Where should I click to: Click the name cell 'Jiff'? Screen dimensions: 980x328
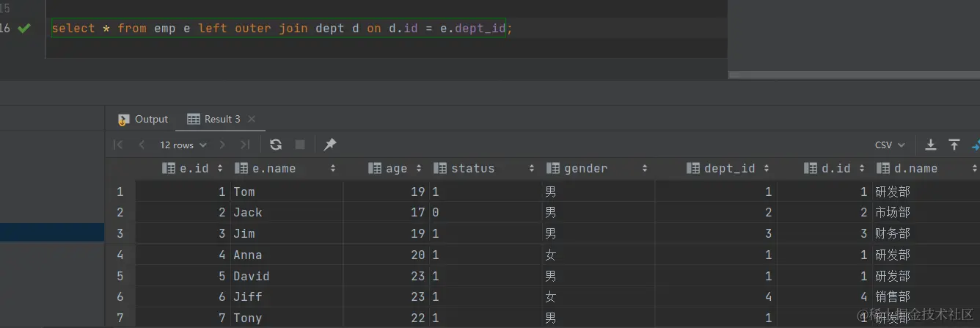tap(287, 296)
